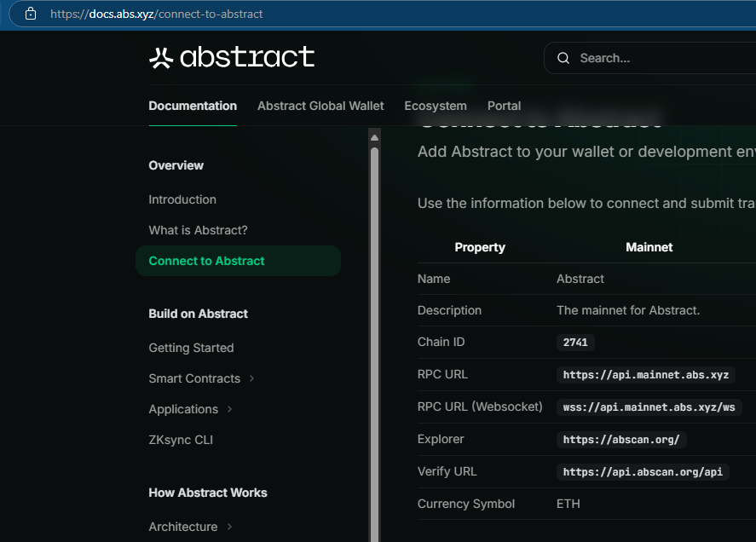This screenshot has width=756, height=542.
Task: Switch to the Ecosystem tab
Action: coord(436,106)
